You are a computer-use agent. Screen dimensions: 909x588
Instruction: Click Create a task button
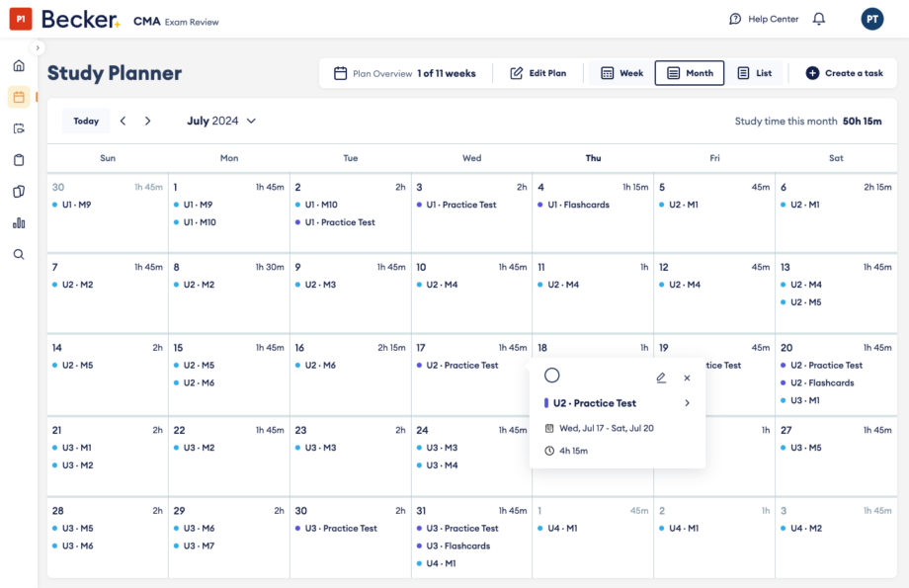pos(844,73)
